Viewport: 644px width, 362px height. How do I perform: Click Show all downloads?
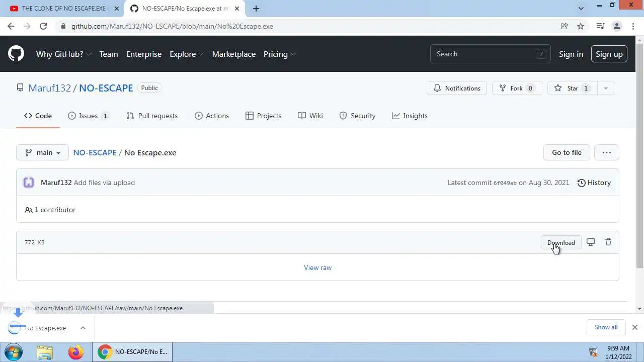[x=606, y=327]
